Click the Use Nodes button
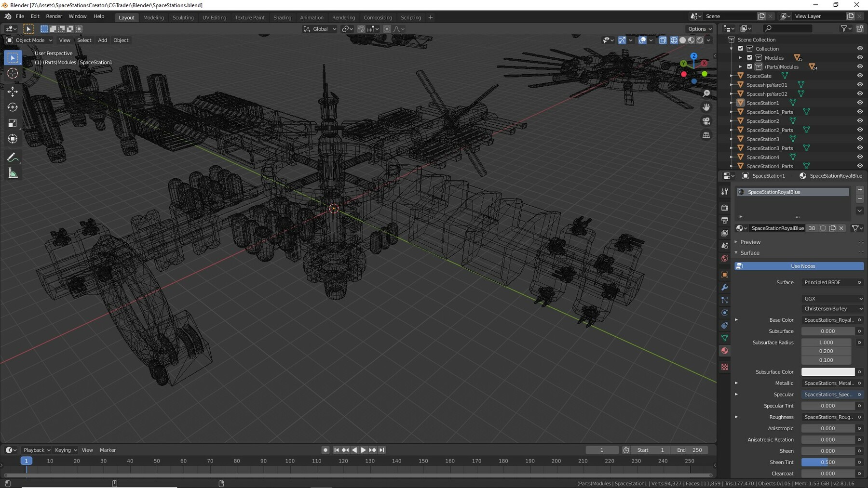 coord(802,266)
